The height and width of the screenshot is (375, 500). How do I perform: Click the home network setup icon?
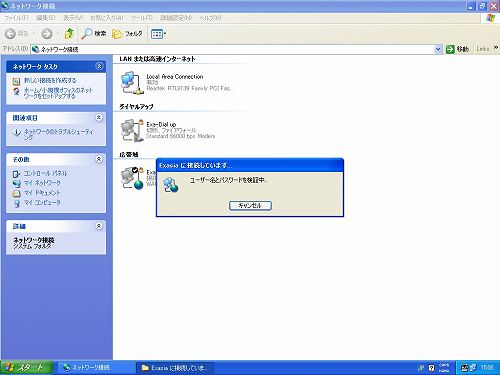(x=16, y=91)
